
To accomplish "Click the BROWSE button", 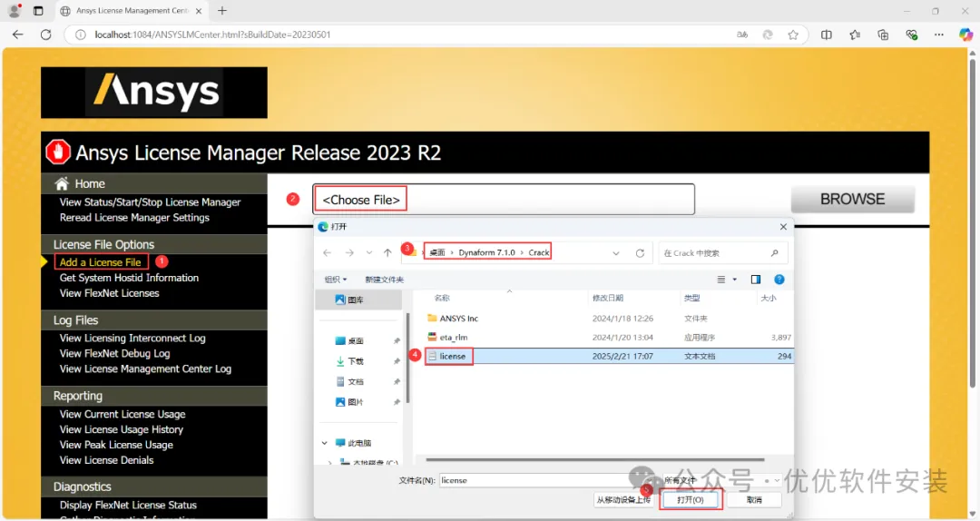I will point(852,200).
